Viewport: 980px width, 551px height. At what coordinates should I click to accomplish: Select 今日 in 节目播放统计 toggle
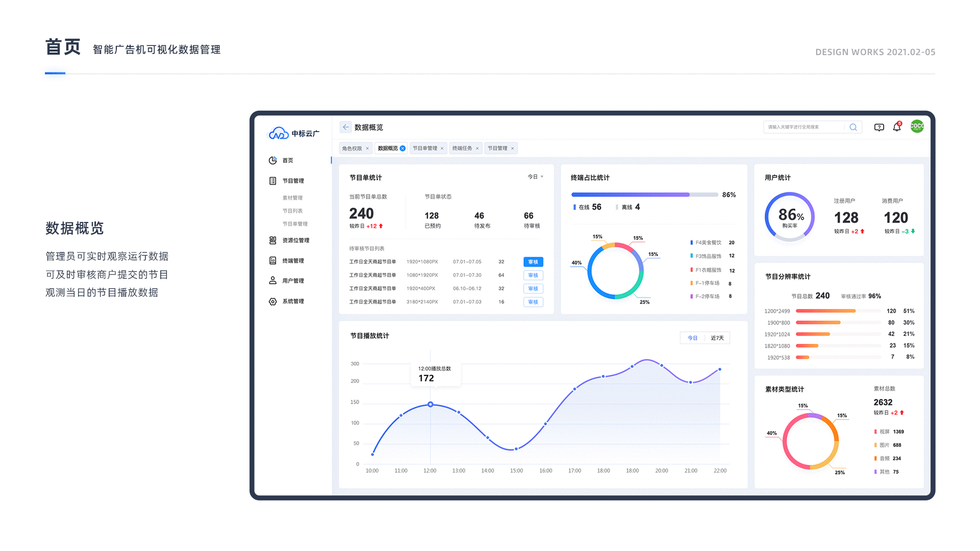click(693, 338)
